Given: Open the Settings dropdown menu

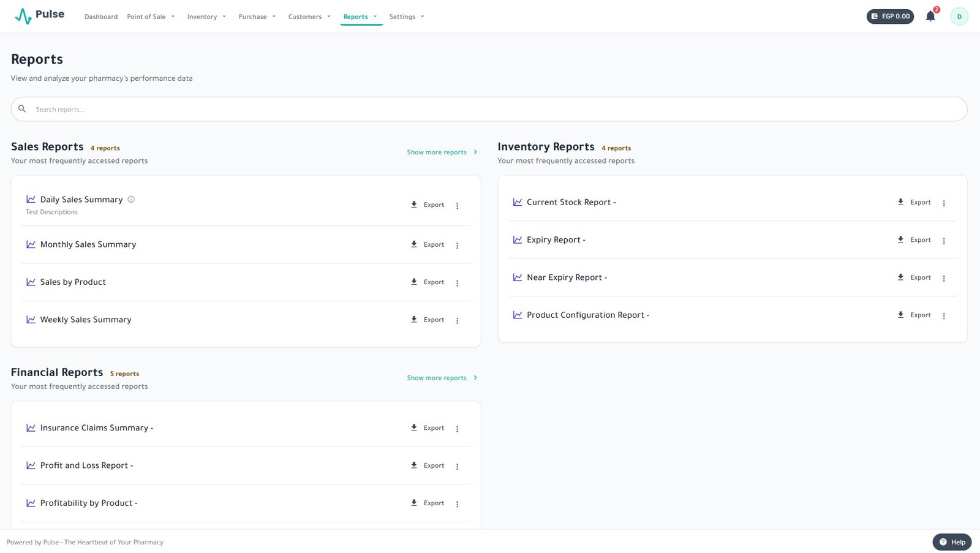Looking at the screenshot, I should [407, 17].
